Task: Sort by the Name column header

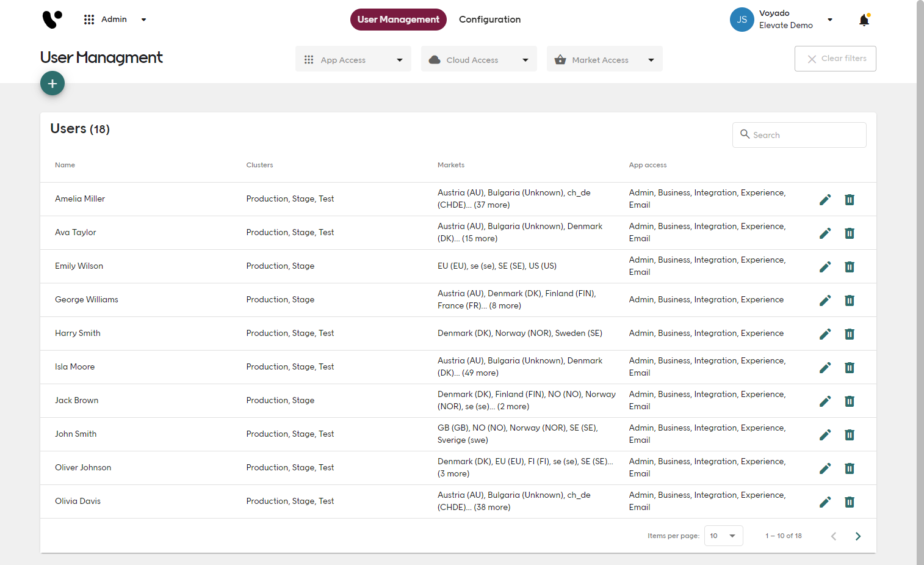Action: pos(65,165)
